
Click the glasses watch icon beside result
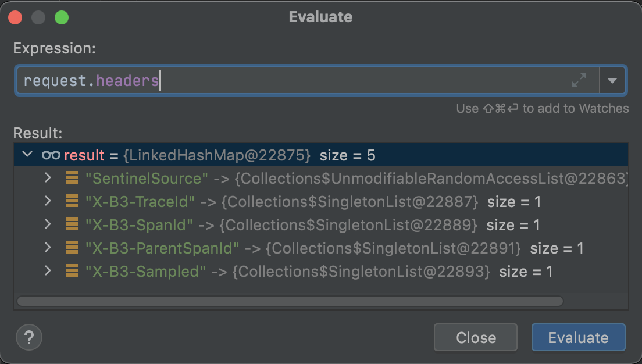pos(51,155)
